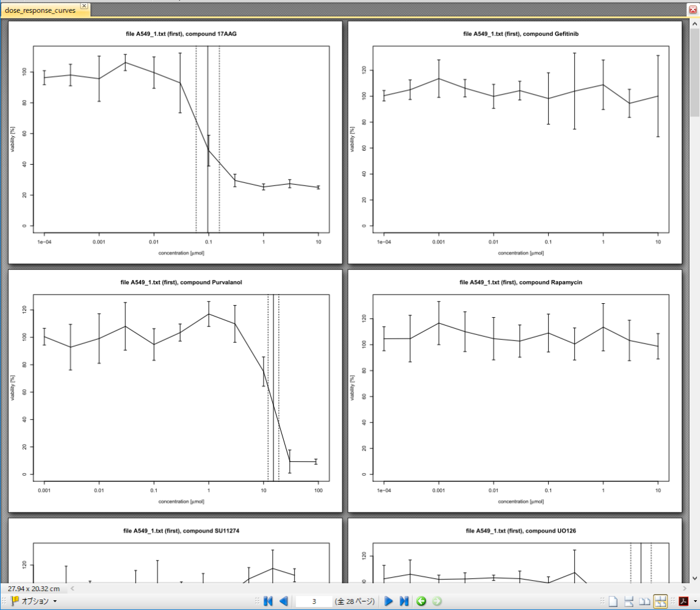The height and width of the screenshot is (610, 700).
Task: Go to the previous page
Action: 284,601
